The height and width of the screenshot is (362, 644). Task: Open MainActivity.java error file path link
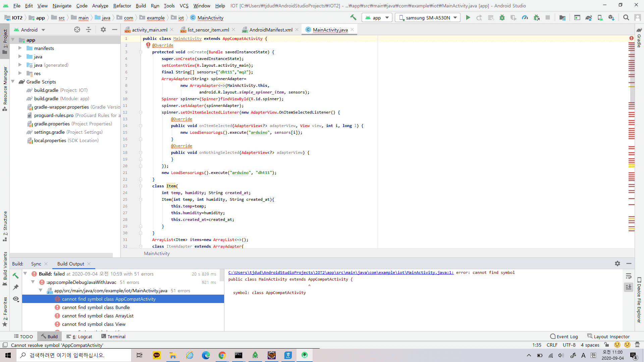coord(341,273)
